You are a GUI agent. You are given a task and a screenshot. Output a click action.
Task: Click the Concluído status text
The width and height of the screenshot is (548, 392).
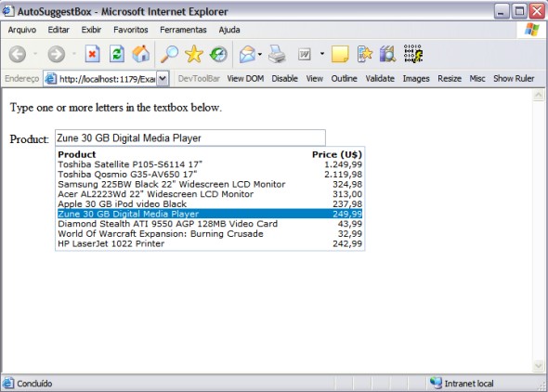click(x=34, y=384)
